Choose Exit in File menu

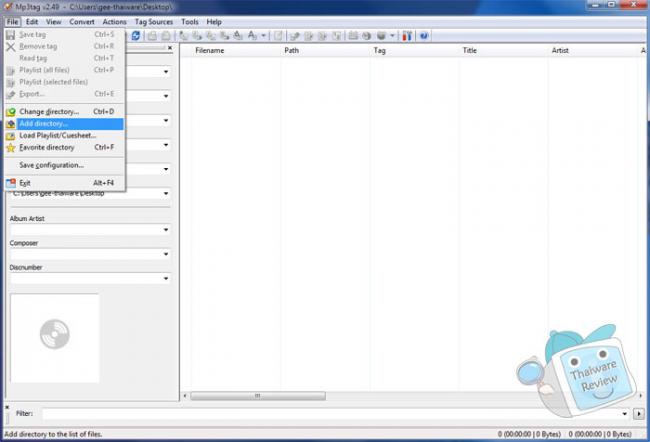coord(65,183)
